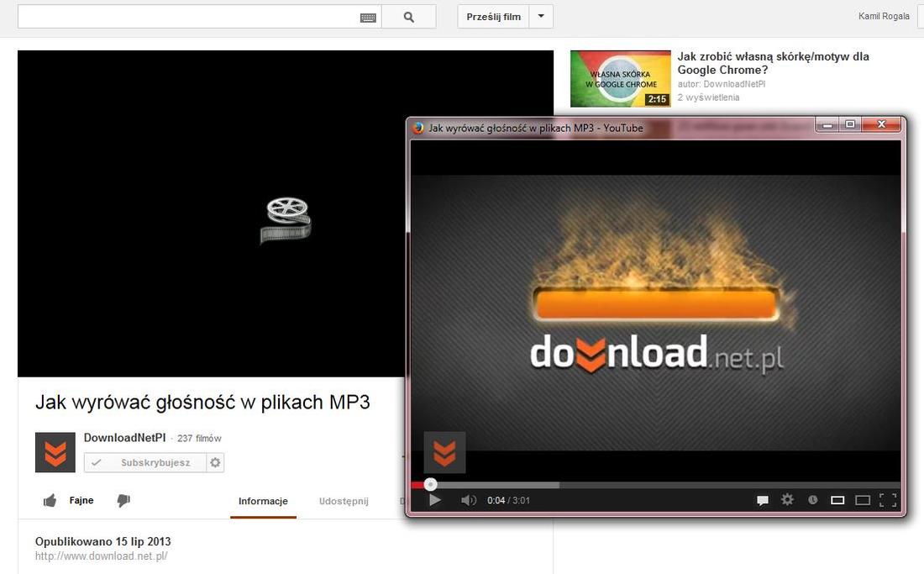The width and height of the screenshot is (924, 574).
Task: Click author DownloadNetPl under suggested video
Action: click(734, 84)
